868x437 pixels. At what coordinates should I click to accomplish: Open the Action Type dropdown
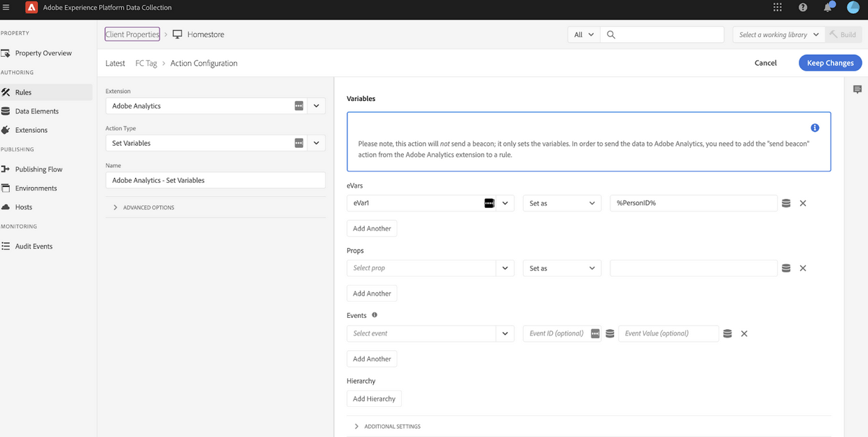click(316, 143)
